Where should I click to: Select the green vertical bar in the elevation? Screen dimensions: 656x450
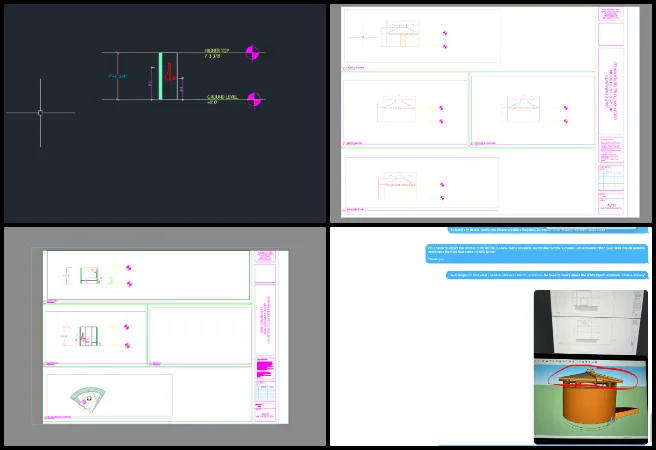(159, 76)
